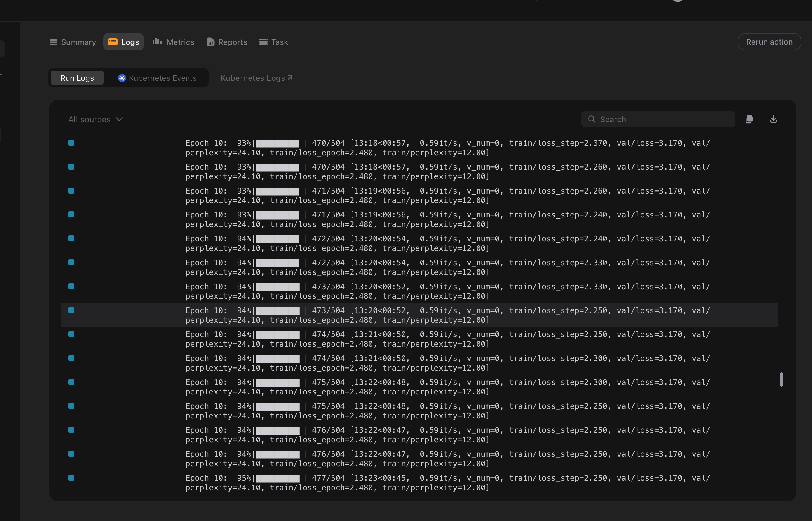
Task: Click the Kubernetes wheel icon
Action: pos(122,78)
